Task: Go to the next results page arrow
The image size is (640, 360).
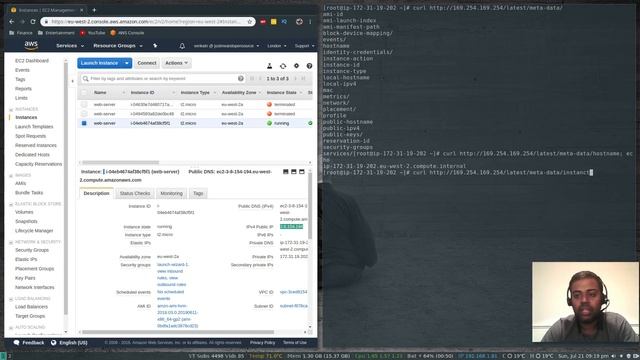Action: [296, 78]
